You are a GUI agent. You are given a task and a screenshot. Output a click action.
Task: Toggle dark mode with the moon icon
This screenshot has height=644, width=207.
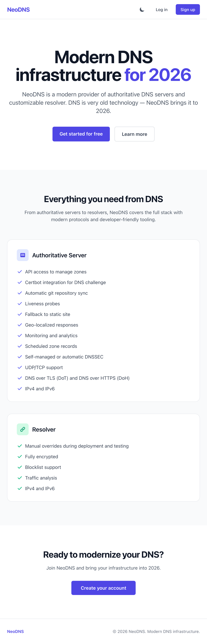point(142,10)
